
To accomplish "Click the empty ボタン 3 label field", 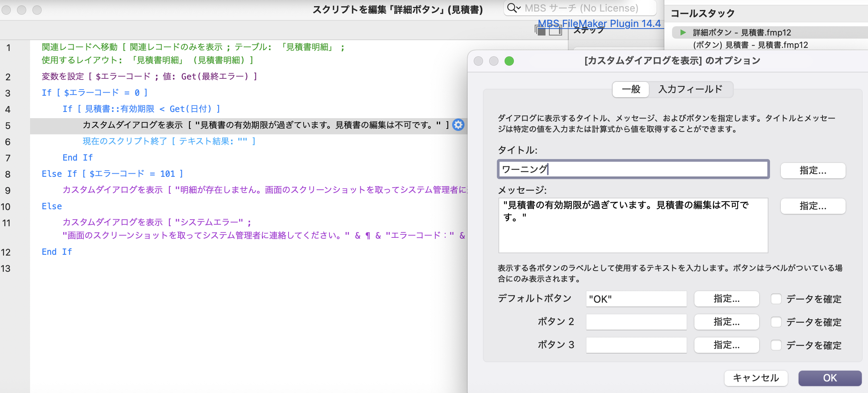I will click(636, 345).
